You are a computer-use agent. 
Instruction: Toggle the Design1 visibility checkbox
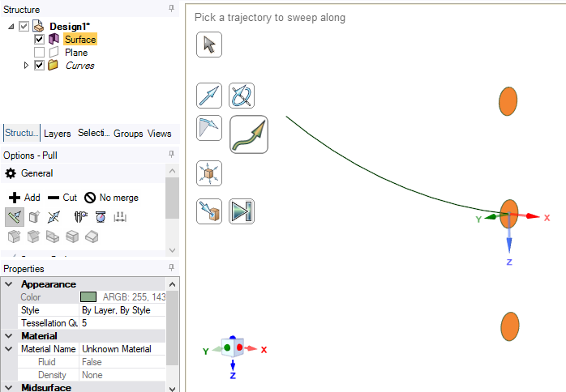pyautogui.click(x=24, y=27)
